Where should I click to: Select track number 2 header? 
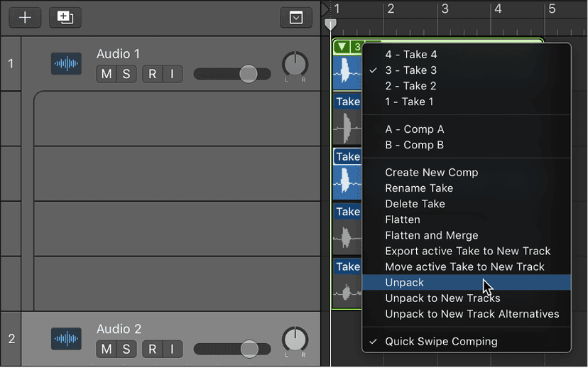tap(11, 339)
